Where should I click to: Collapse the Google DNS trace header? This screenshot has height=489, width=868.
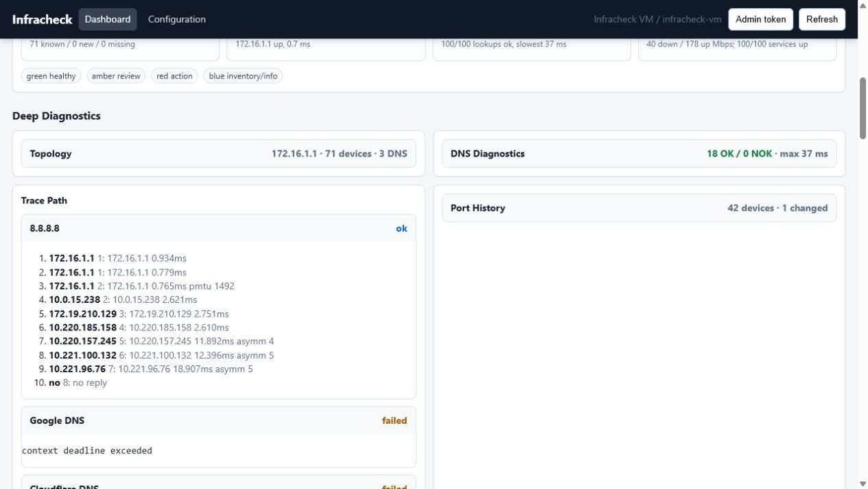[x=219, y=420]
